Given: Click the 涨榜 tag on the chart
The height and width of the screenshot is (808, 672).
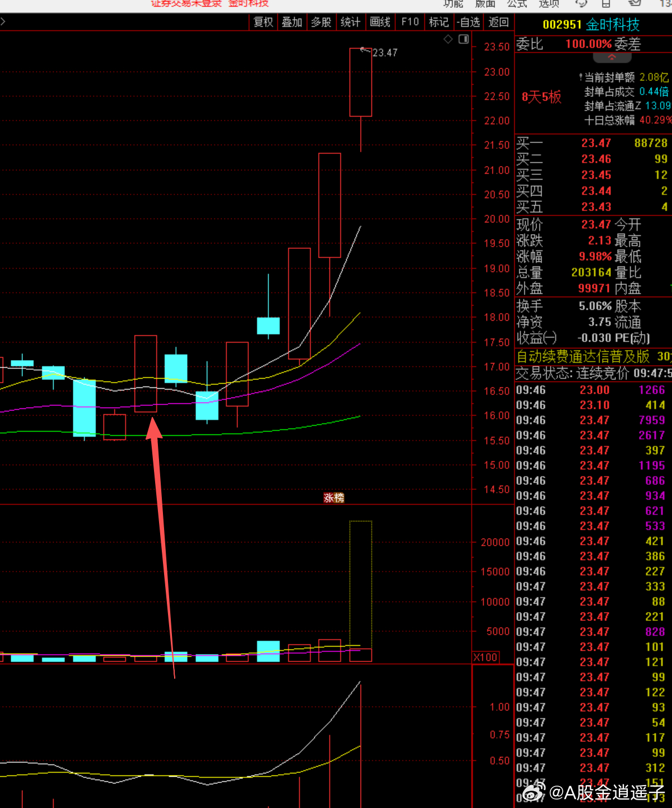Looking at the screenshot, I should tap(334, 498).
